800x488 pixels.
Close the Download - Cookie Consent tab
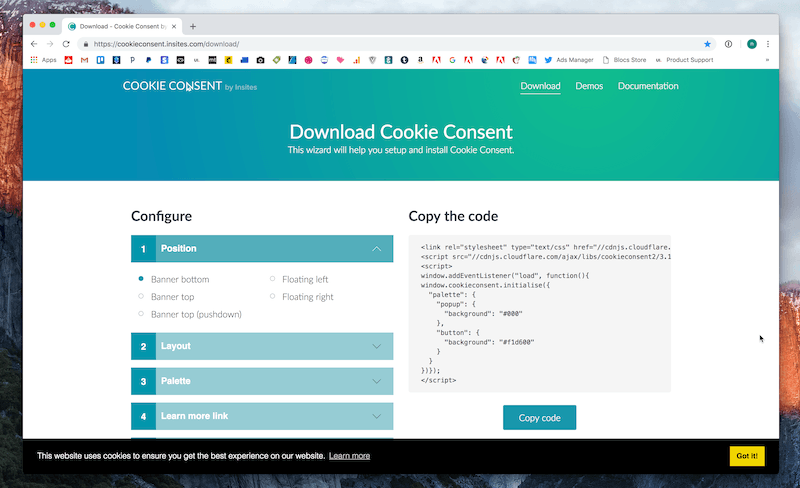click(x=174, y=27)
